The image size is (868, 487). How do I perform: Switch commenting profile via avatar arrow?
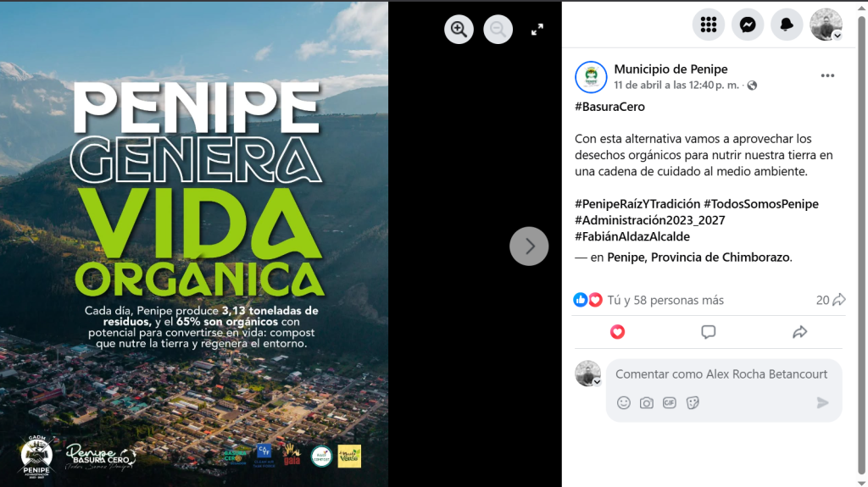pos(597,382)
